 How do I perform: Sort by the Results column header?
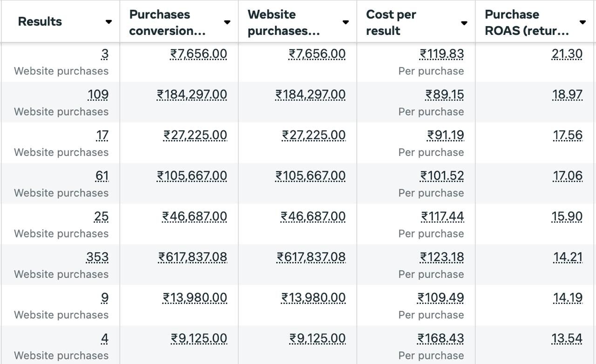[40, 21]
